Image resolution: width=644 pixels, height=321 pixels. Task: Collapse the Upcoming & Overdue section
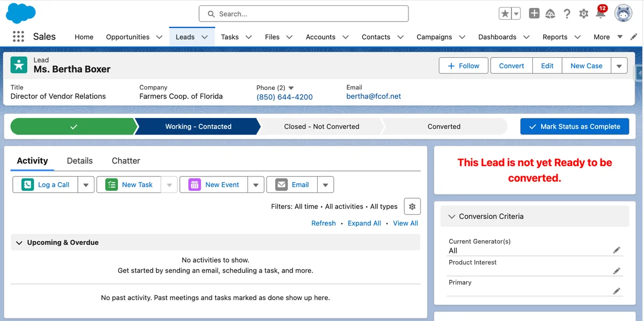click(x=19, y=243)
